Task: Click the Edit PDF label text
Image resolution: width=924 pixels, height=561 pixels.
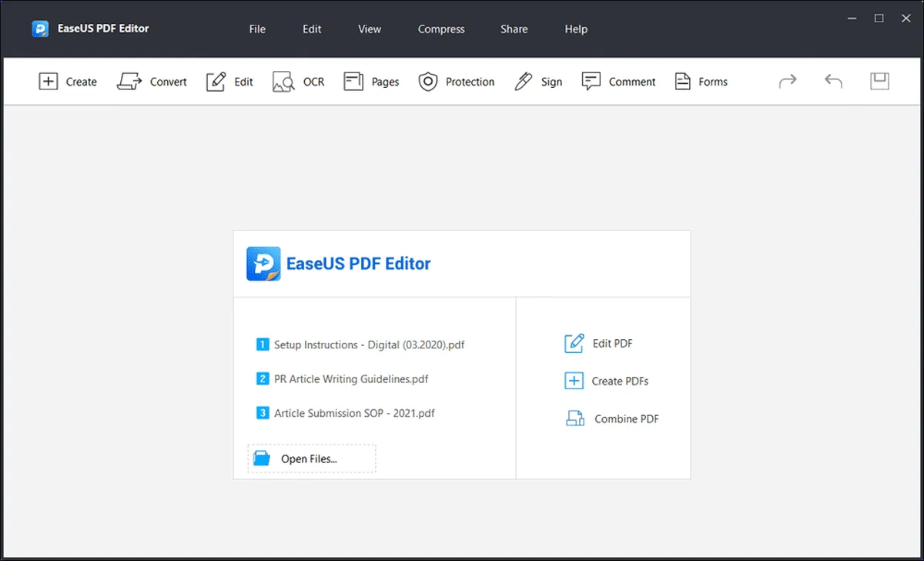Action: 613,344
